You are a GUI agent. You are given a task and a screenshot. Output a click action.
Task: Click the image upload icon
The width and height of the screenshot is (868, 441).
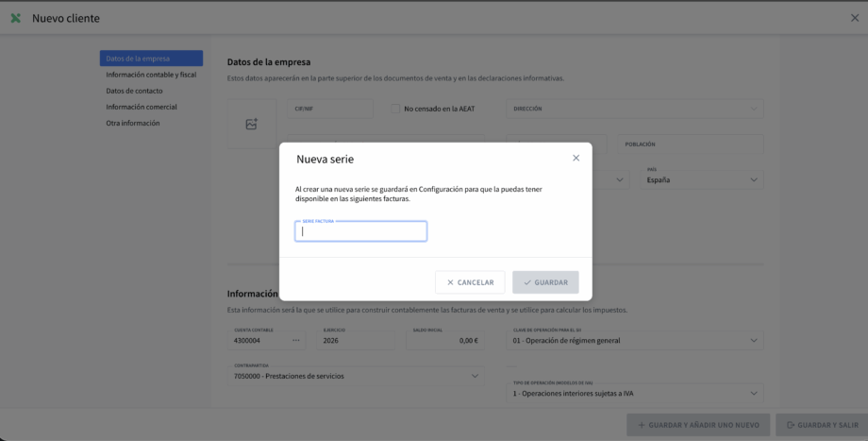pyautogui.click(x=251, y=124)
